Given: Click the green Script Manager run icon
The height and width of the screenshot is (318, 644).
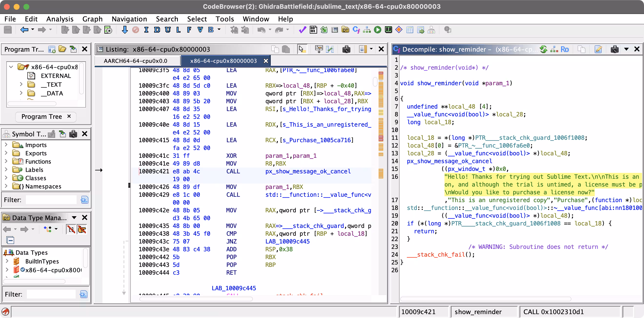Looking at the screenshot, I should coord(378,30).
